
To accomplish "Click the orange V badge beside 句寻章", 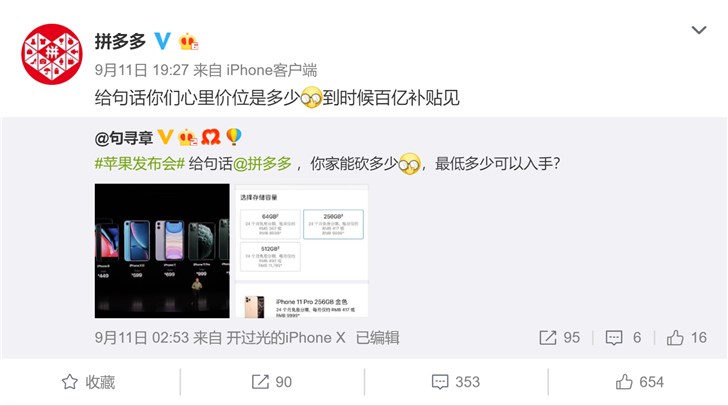I will [x=165, y=137].
